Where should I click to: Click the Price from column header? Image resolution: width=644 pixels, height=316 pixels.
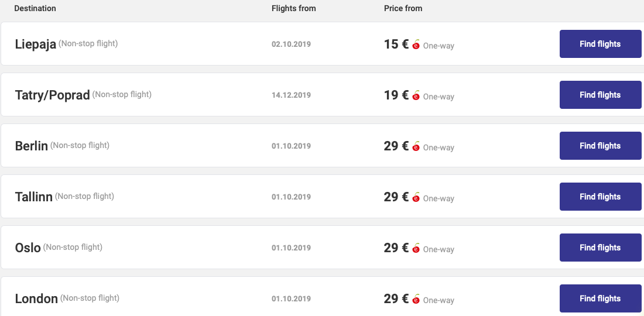pyautogui.click(x=403, y=8)
